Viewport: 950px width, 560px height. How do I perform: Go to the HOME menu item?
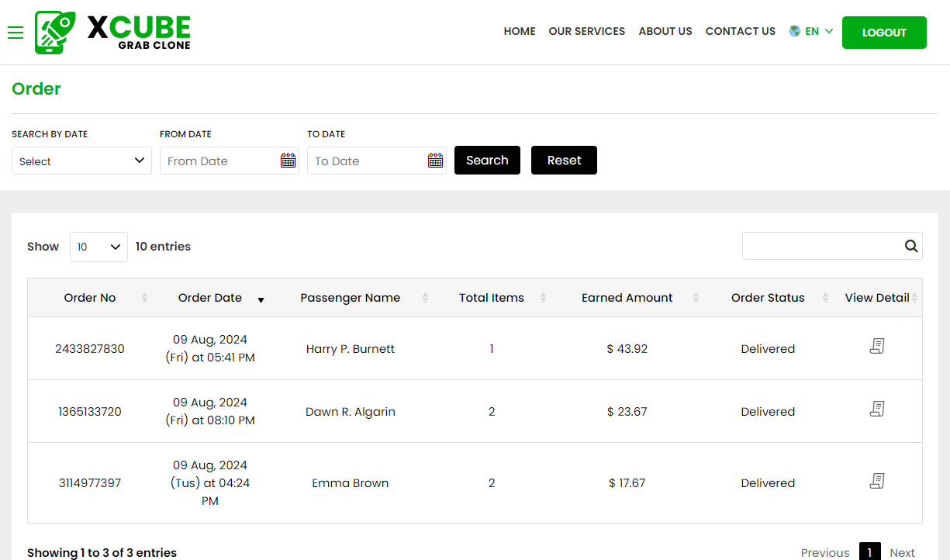coord(519,32)
